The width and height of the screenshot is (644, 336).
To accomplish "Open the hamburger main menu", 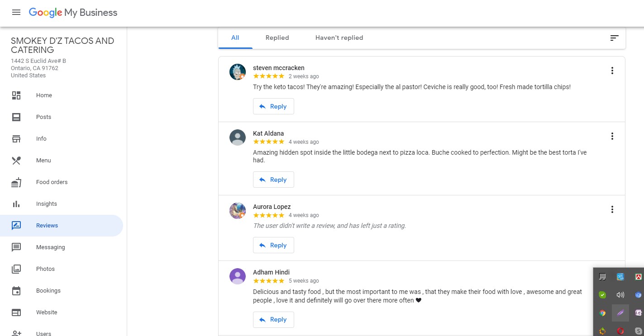I will 16,12.
